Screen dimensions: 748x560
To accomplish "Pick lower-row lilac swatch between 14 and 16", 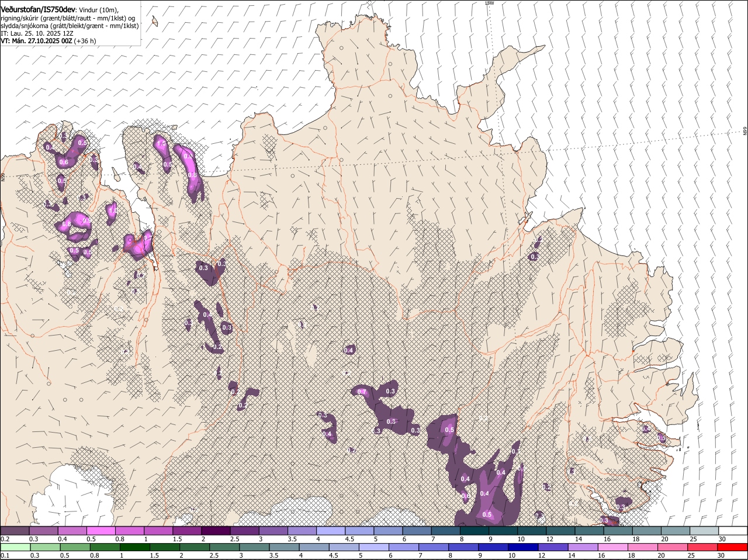I will coord(584,547).
